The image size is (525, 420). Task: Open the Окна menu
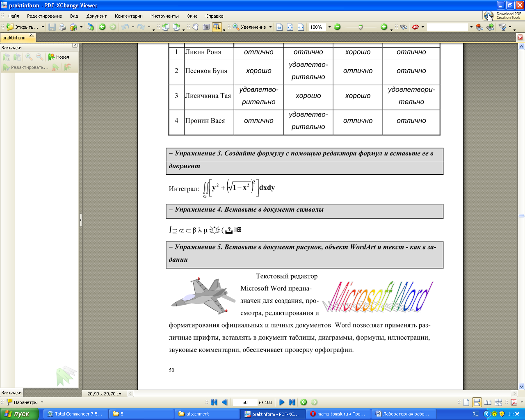point(192,16)
